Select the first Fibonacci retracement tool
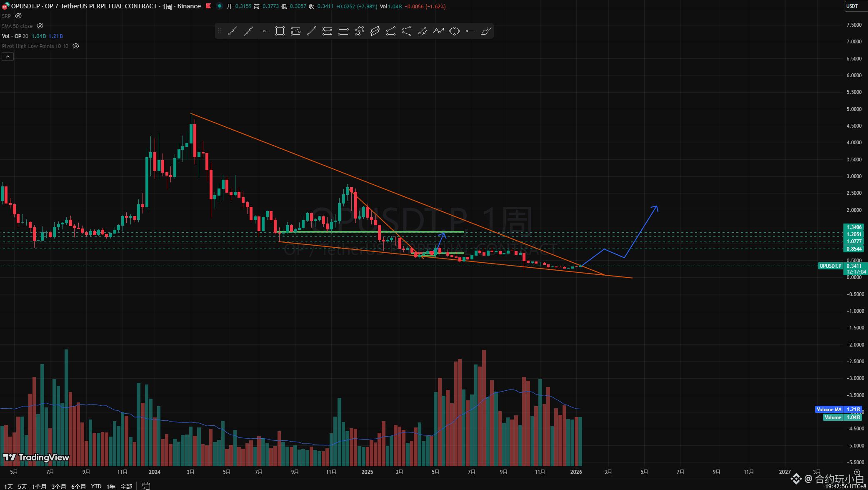The height and width of the screenshot is (490, 868). pyautogui.click(x=295, y=31)
